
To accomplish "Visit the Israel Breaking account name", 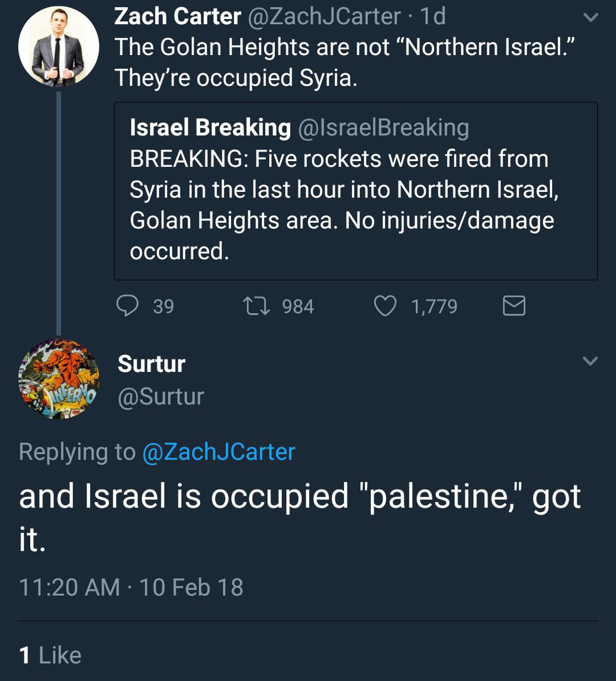I will (210, 127).
